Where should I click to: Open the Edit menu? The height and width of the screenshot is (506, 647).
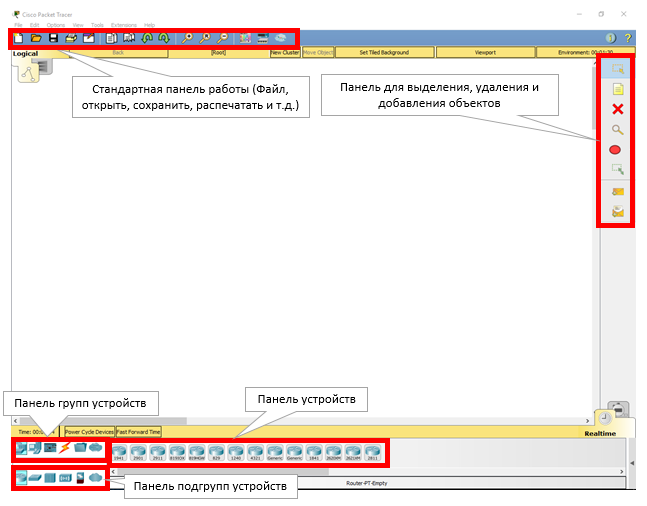[x=35, y=25]
